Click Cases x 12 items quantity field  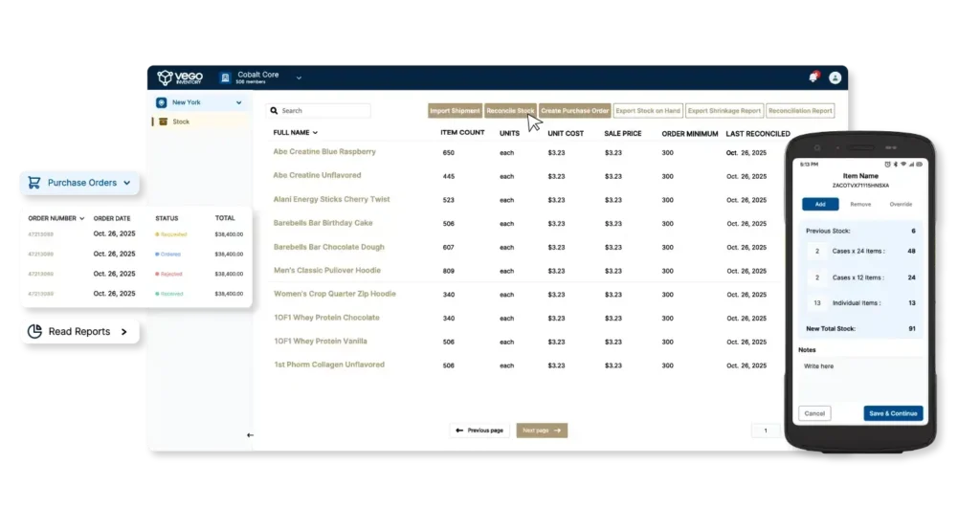point(817,277)
